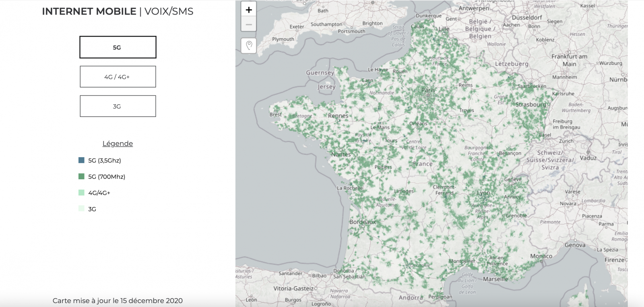This screenshot has width=644, height=307.
Task: Select the 3G coverage button
Action: click(x=118, y=106)
